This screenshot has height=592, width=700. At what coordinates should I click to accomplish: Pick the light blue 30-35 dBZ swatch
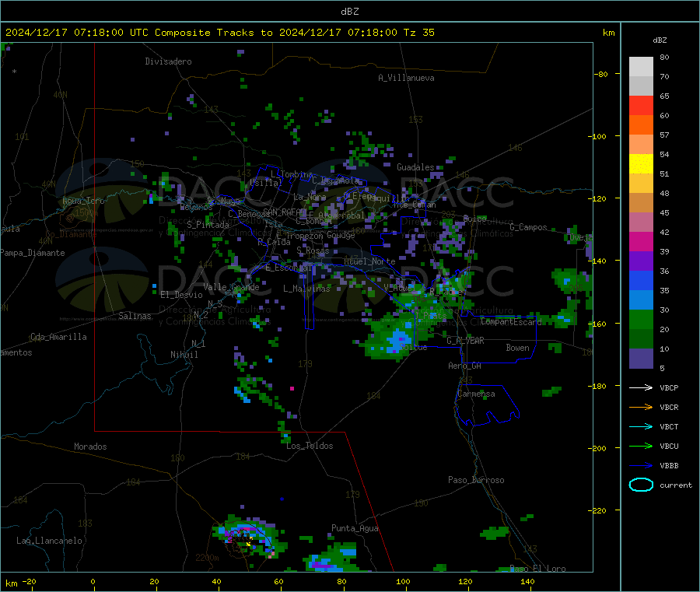pyautogui.click(x=641, y=300)
